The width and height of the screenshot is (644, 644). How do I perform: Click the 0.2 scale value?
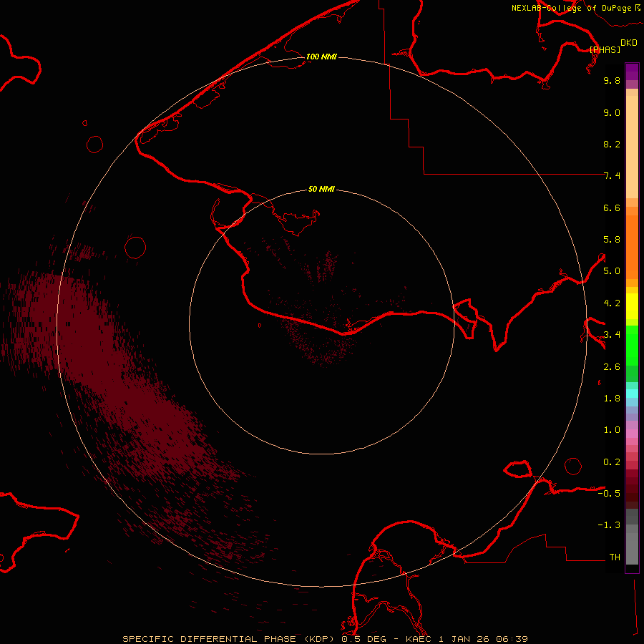pyautogui.click(x=612, y=462)
